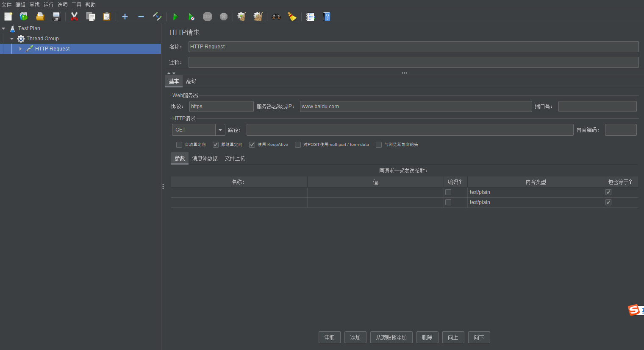644x350 pixels.
Task: Click the 从剪贴板添加 button
Action: tap(391, 337)
